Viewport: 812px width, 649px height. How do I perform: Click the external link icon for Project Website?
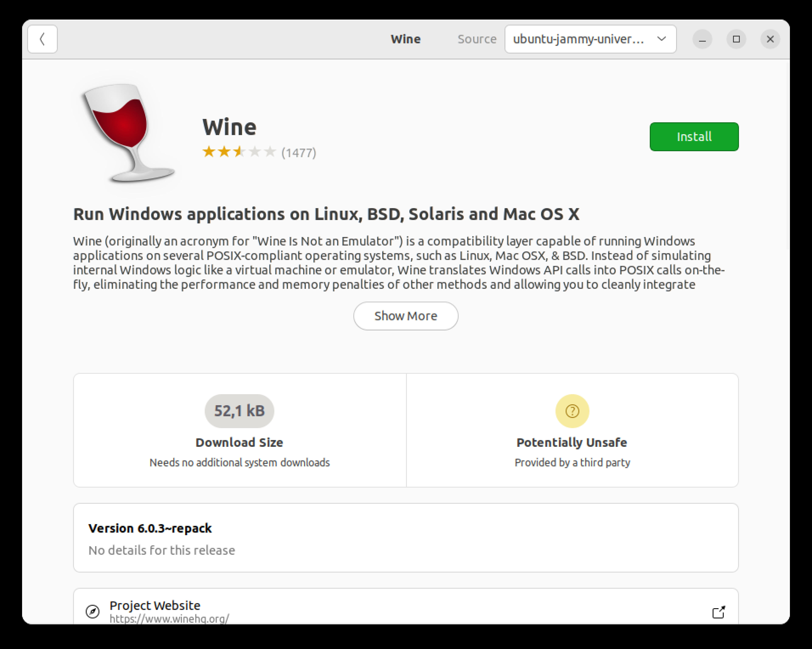pos(718,612)
